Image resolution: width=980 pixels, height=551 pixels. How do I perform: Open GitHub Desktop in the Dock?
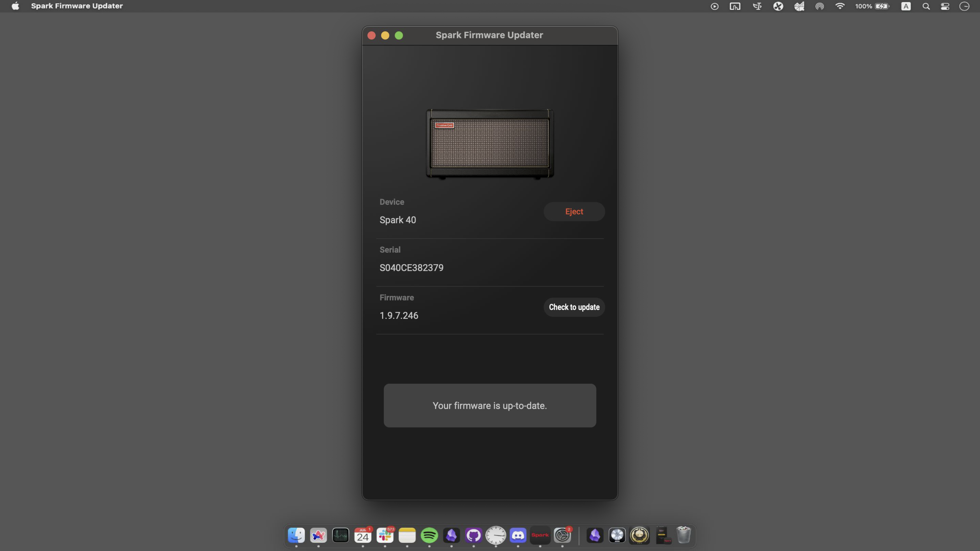[474, 535]
